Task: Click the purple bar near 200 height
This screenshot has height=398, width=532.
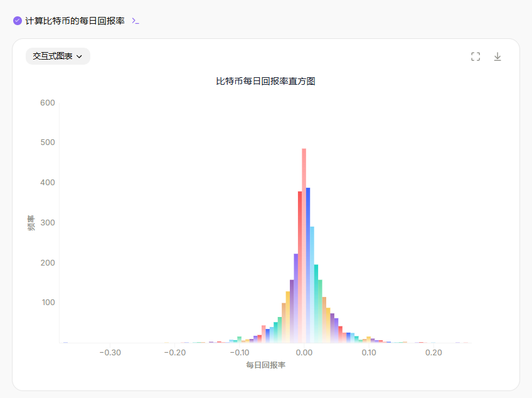Action: [296, 298]
